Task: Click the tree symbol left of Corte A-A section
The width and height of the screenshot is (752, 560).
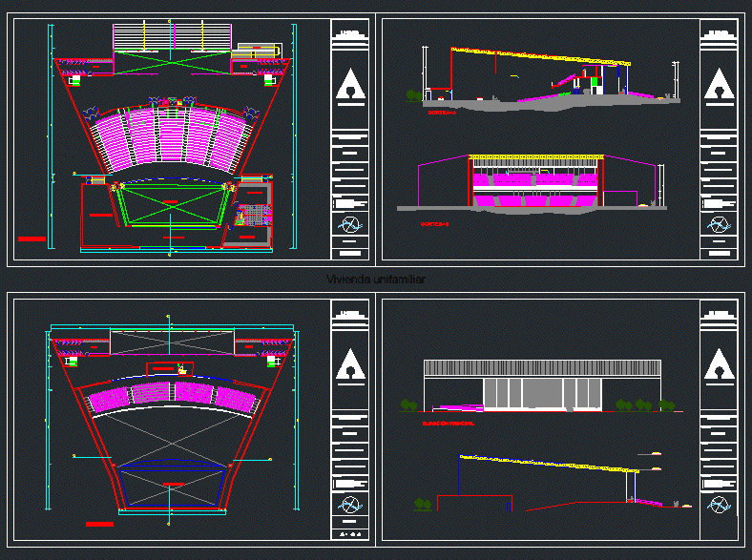Action: coord(413,95)
